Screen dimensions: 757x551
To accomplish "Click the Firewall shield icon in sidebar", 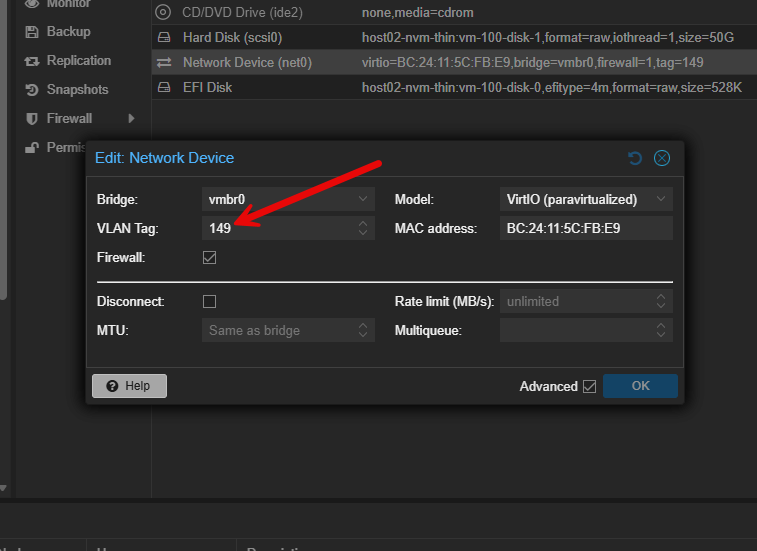I will 32,119.
